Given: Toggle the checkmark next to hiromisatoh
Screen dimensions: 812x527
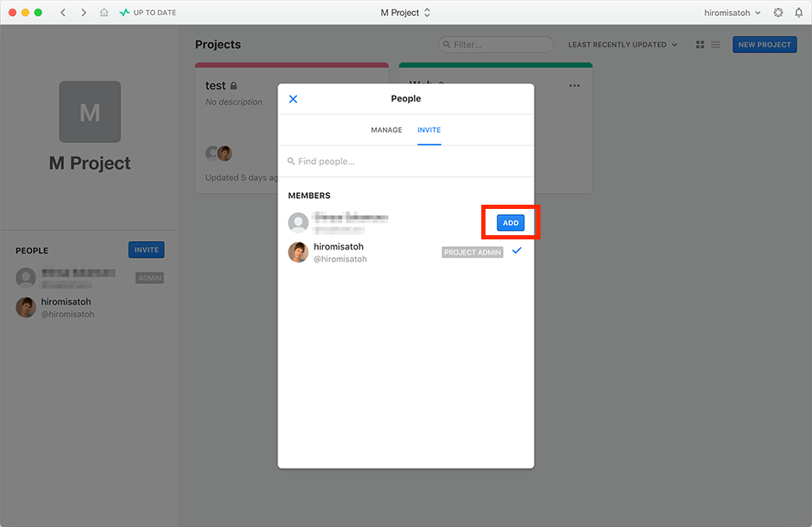Looking at the screenshot, I should (516, 250).
